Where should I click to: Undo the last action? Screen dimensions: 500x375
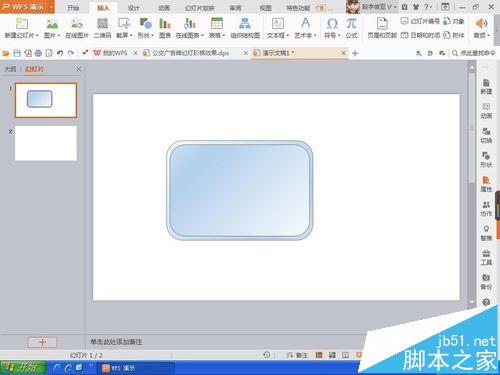(60, 53)
